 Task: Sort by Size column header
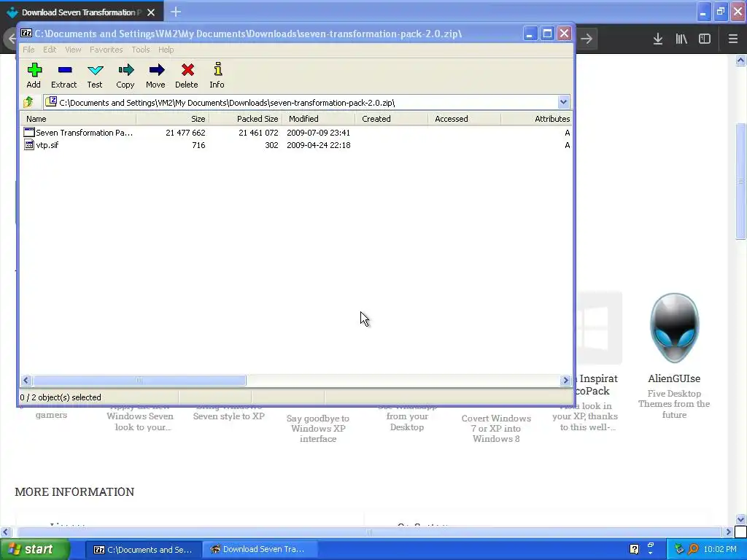click(172, 119)
